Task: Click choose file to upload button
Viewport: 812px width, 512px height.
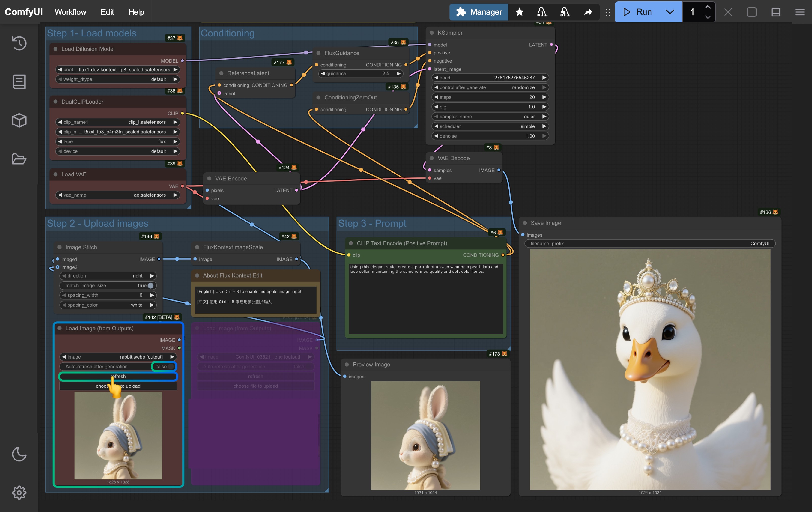Action: 118,386
